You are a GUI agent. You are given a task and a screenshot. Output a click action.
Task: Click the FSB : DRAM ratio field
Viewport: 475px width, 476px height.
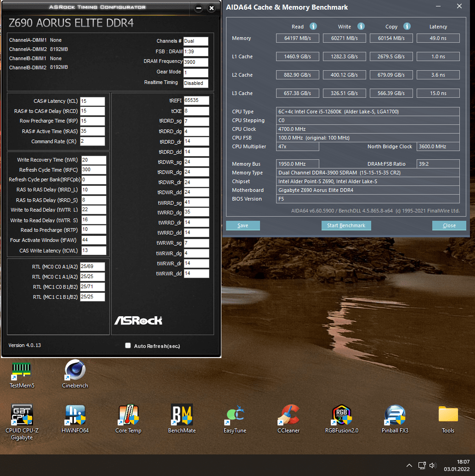click(196, 51)
